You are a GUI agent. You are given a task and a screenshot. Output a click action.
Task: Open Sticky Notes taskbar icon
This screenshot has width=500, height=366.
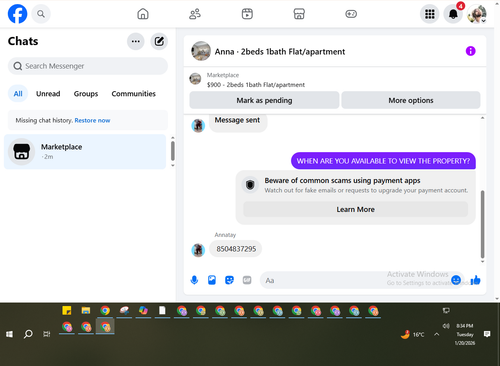(x=67, y=311)
